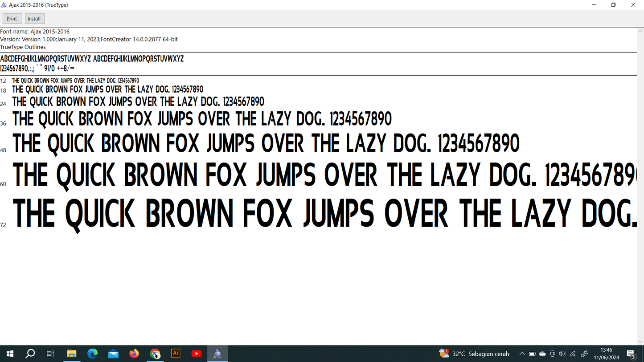This screenshot has width=644, height=362.
Task: Open the Windows Start menu
Action: (10, 354)
